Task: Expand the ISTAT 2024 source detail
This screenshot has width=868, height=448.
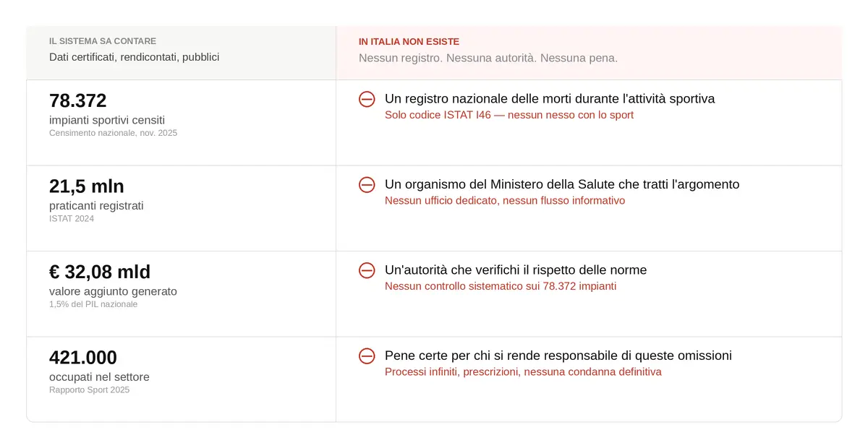Action: [72, 218]
